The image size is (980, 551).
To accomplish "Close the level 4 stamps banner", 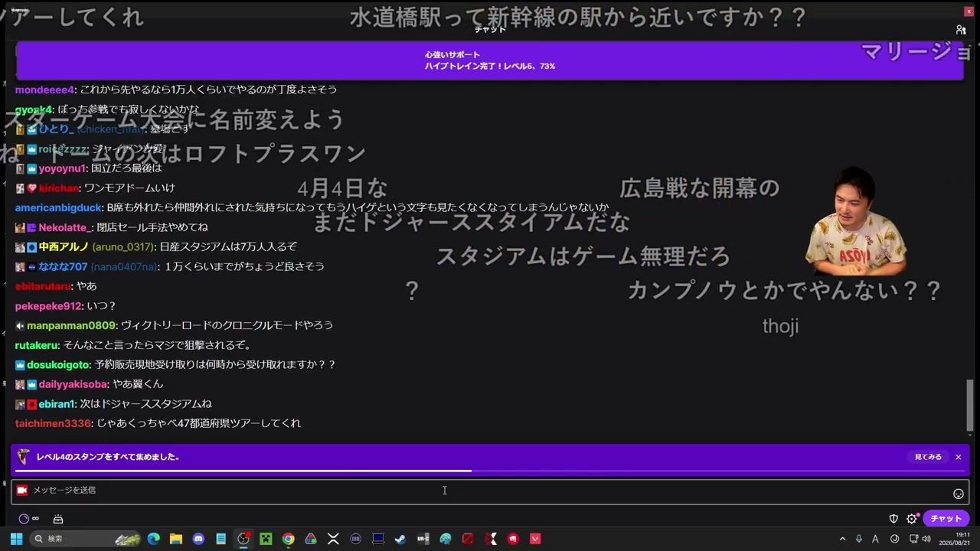I will click(958, 457).
